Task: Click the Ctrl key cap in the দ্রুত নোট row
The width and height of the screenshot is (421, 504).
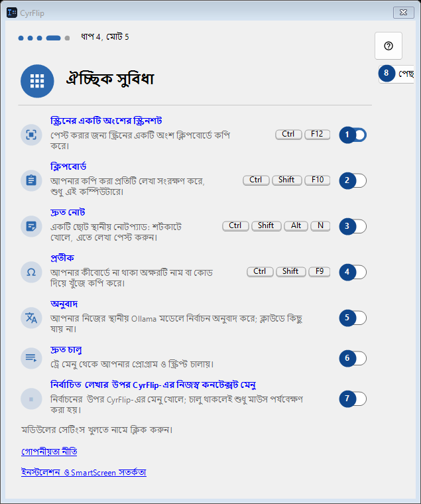Action: 235,225
